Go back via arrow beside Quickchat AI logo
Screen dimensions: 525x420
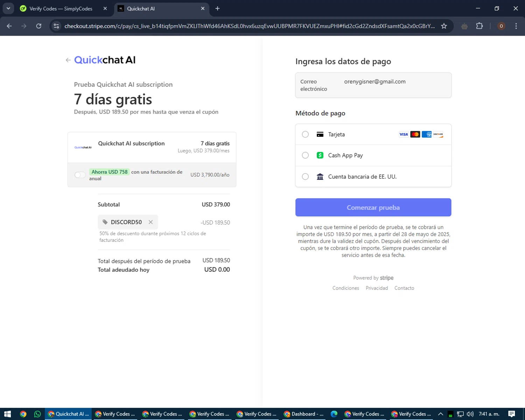point(68,60)
